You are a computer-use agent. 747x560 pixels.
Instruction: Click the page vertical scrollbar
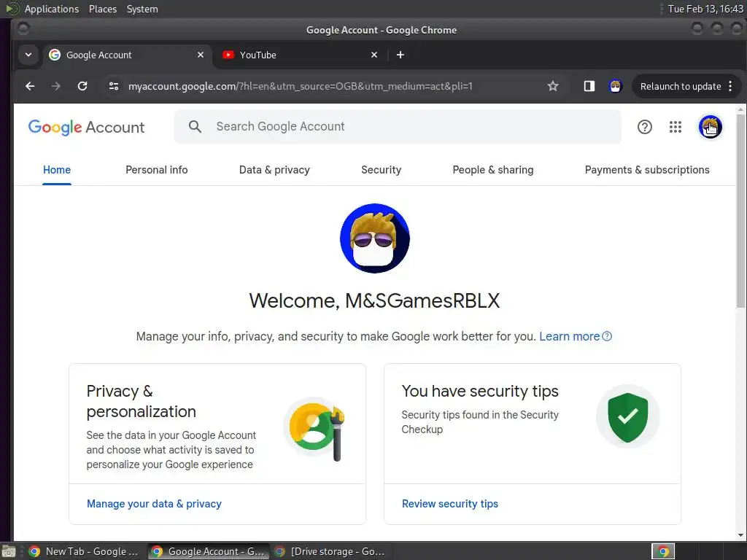tap(740, 211)
